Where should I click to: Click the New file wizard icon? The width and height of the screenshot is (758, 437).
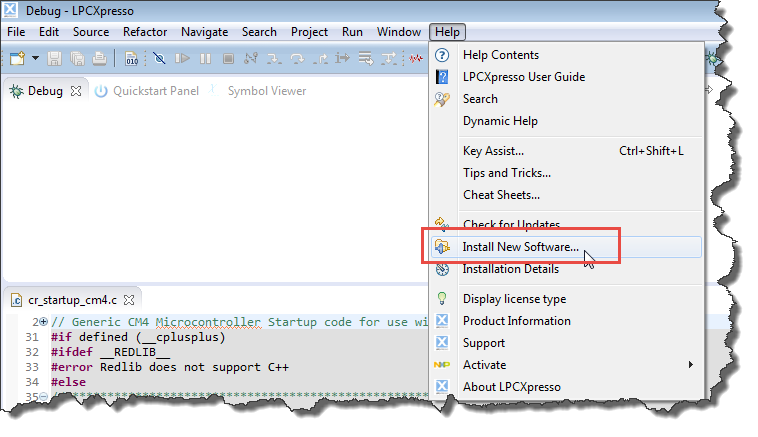[x=17, y=59]
